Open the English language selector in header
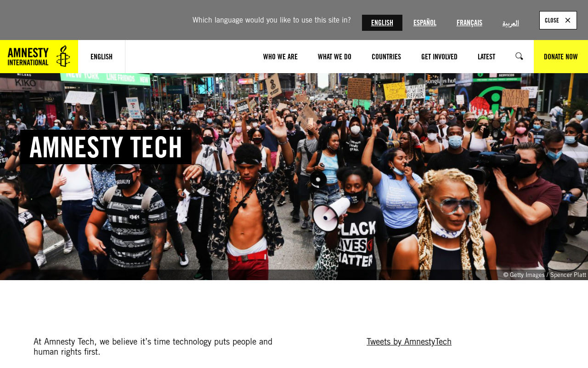 (x=102, y=57)
